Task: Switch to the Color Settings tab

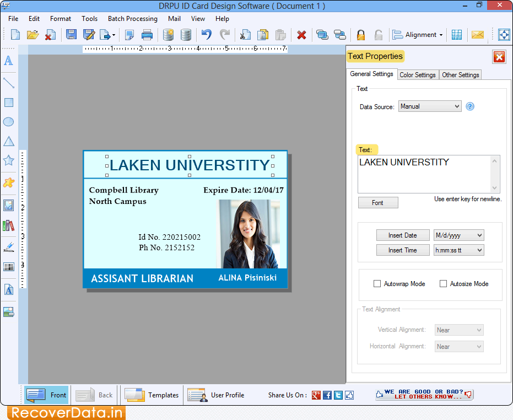Action: 418,74
